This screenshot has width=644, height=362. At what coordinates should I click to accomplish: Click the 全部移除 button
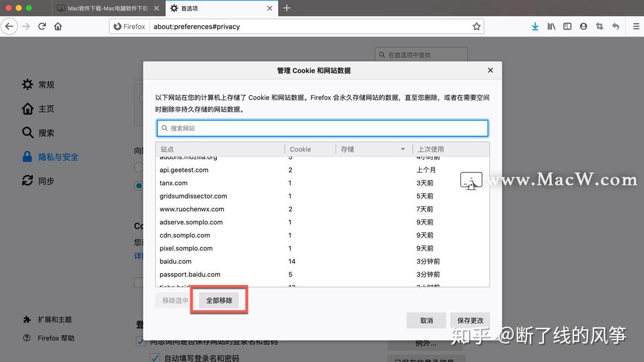pos(218,300)
